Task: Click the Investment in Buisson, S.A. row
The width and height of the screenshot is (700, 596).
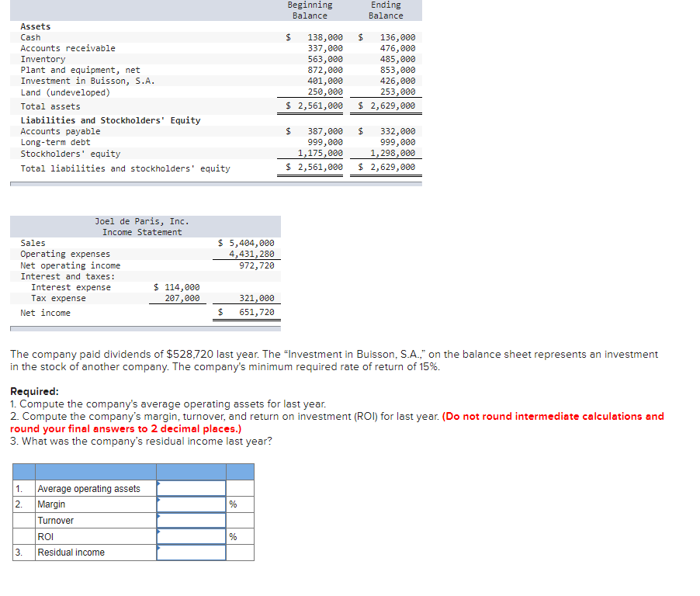Action: point(216,81)
